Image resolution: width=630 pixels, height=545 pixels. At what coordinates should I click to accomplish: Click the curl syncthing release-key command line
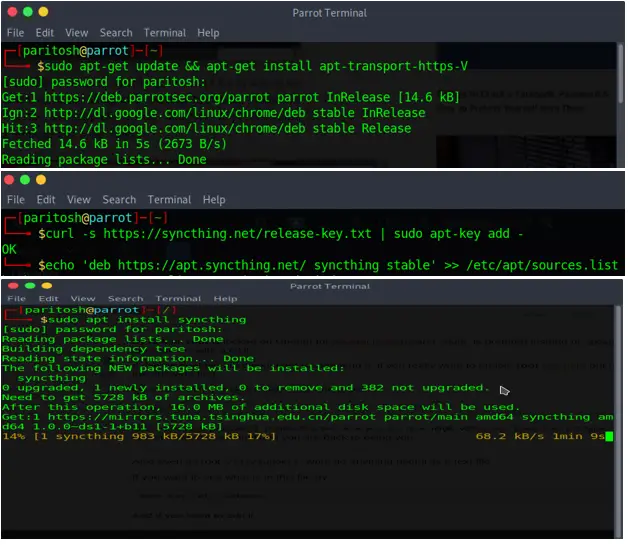click(280, 234)
